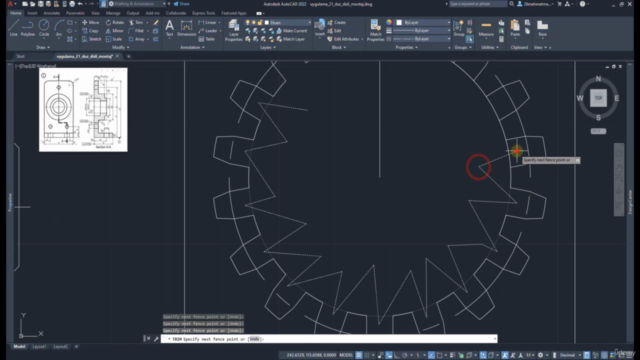Select the Polyline tool
The image size is (640, 360).
tap(28, 28)
